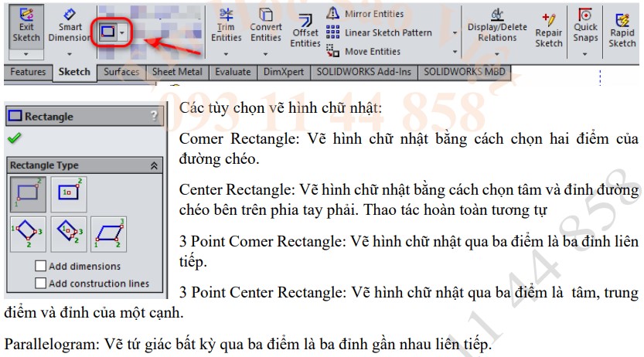The height and width of the screenshot is (357, 644).
Task: Click the Convert Entities tool
Action: click(266, 25)
